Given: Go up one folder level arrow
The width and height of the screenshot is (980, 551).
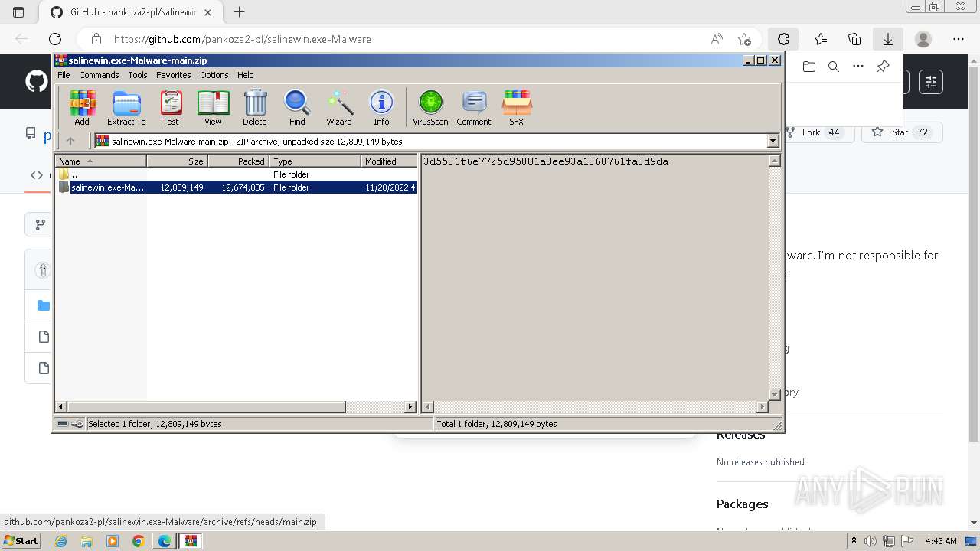Looking at the screenshot, I should point(70,141).
